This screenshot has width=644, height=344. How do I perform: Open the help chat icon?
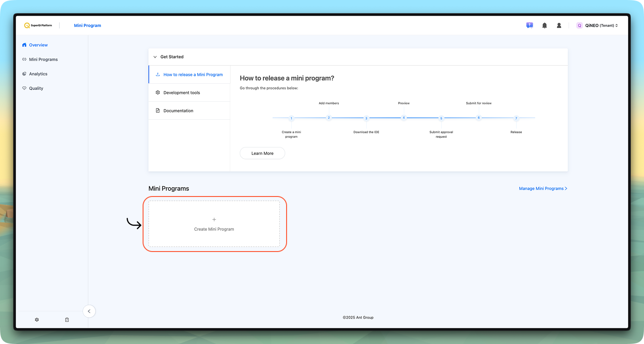pyautogui.click(x=530, y=25)
